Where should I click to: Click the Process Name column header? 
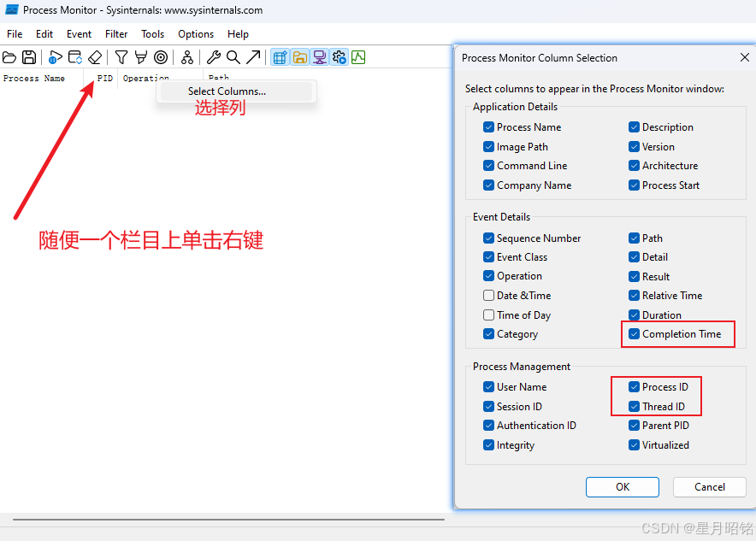(42, 78)
